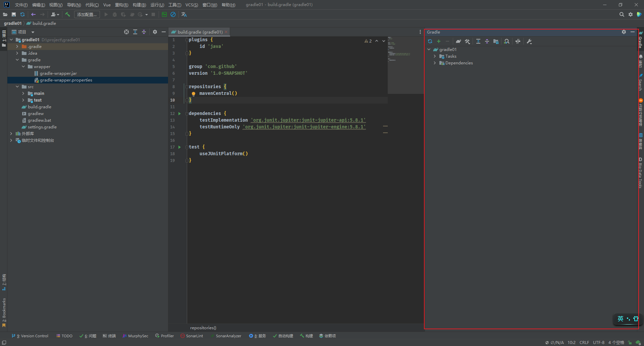
Task: Open Gradle panel gear options
Action: (624, 32)
